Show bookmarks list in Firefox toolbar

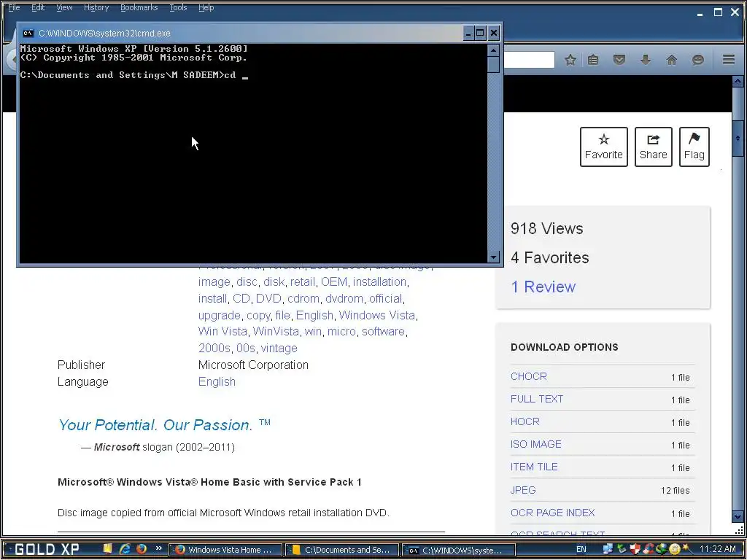pyautogui.click(x=593, y=60)
